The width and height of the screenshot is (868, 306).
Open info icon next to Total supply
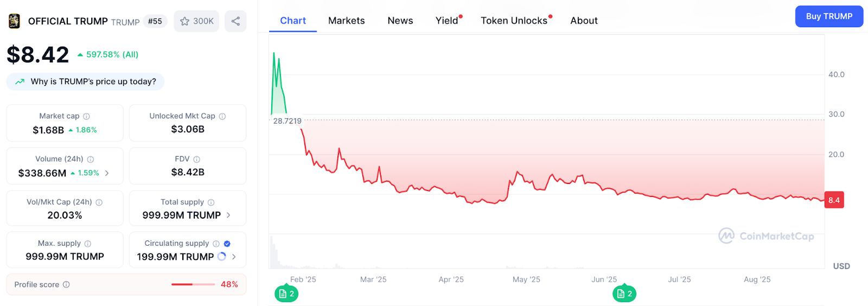(x=211, y=202)
